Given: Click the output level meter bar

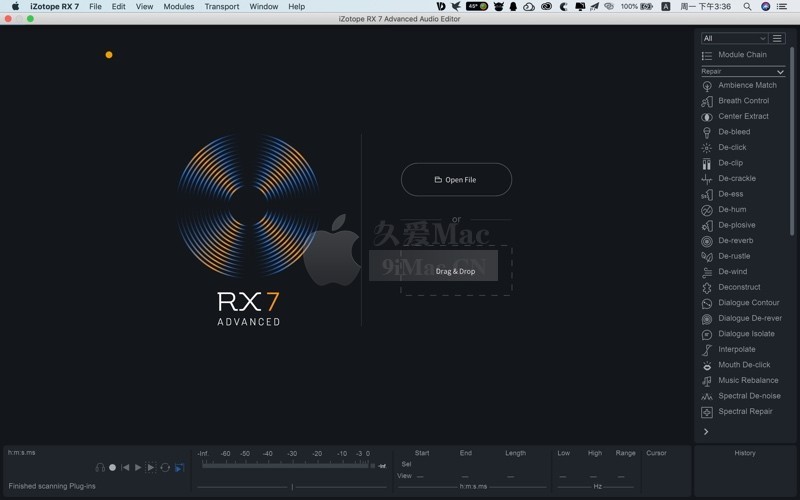Looking at the screenshot, I should point(285,465).
